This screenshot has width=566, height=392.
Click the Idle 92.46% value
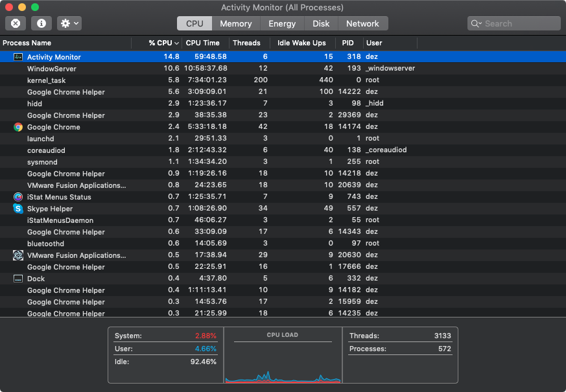(203, 362)
